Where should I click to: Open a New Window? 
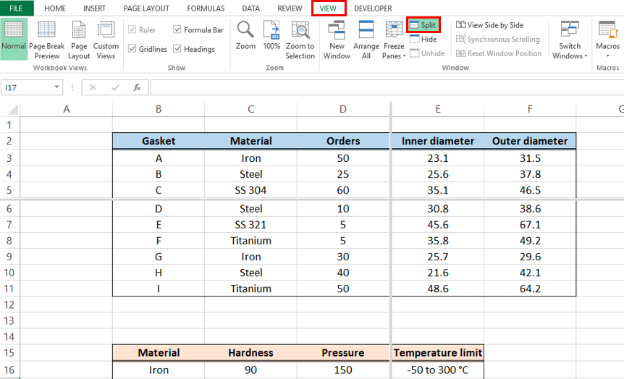(x=337, y=39)
